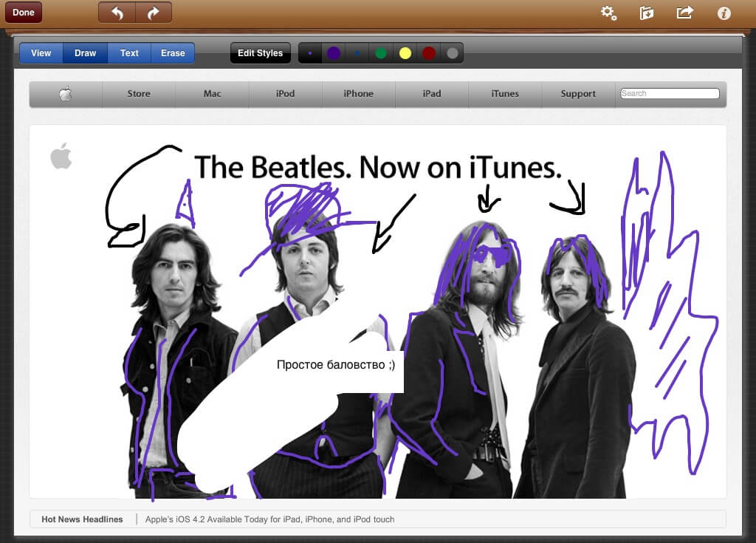Switch to Text mode
Image resolution: width=756 pixels, height=543 pixels.
point(129,53)
